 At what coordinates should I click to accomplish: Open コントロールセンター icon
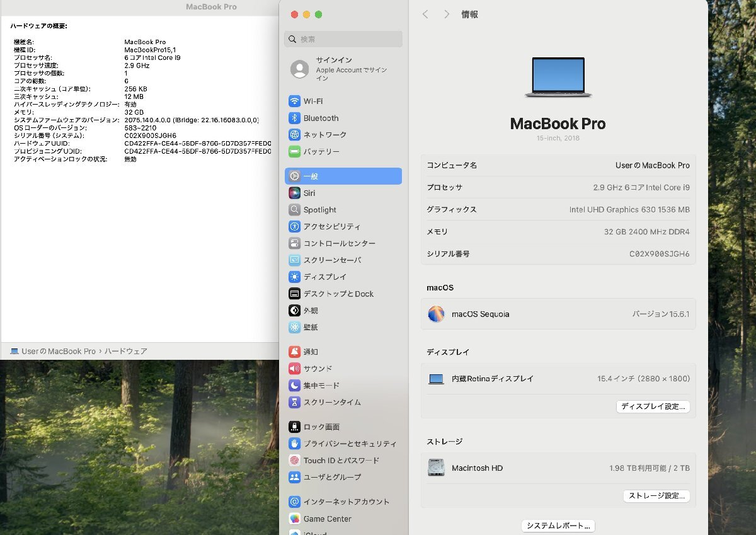(294, 243)
